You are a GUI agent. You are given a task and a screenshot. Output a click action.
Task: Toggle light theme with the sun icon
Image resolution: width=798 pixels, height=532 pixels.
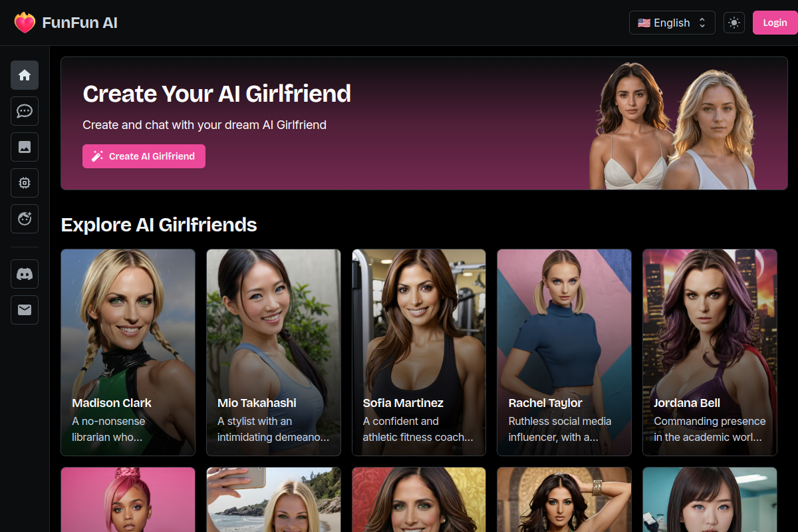click(x=734, y=23)
